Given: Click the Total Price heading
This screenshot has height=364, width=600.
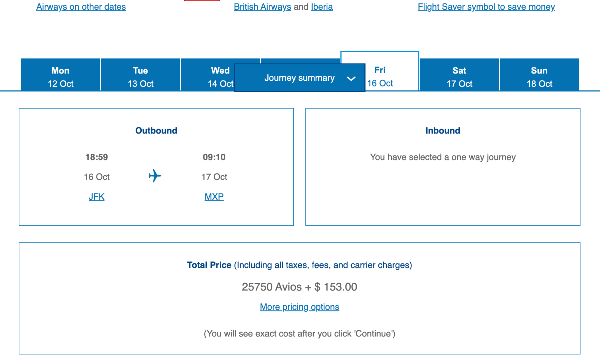Looking at the screenshot, I should tap(209, 265).
